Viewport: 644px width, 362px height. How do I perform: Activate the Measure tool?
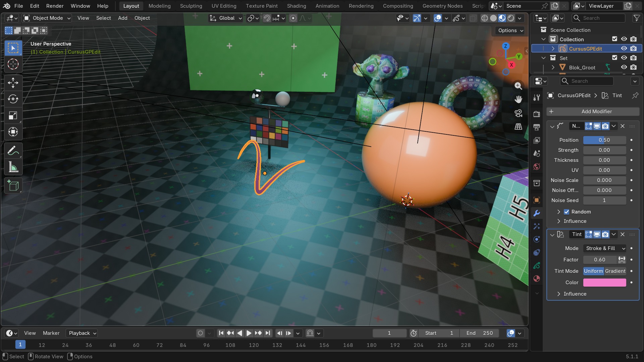click(13, 167)
